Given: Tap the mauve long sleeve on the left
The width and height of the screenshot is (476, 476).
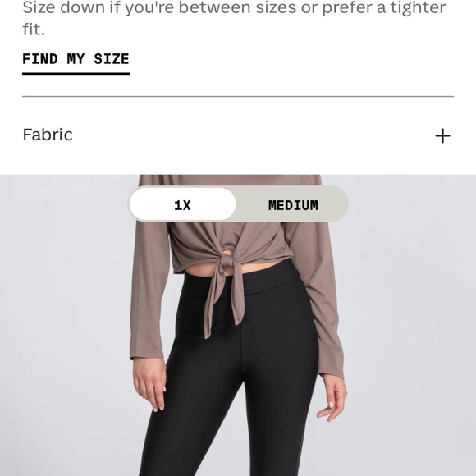Looking at the screenshot, I should pos(149,288).
